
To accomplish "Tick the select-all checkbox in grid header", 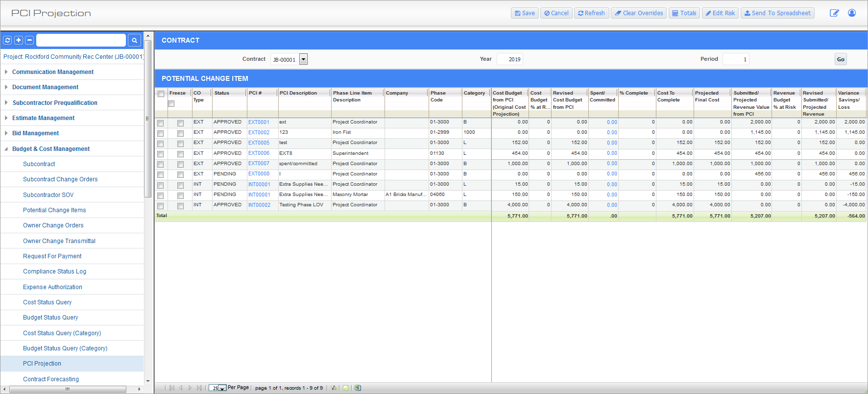I will pyautogui.click(x=161, y=94).
